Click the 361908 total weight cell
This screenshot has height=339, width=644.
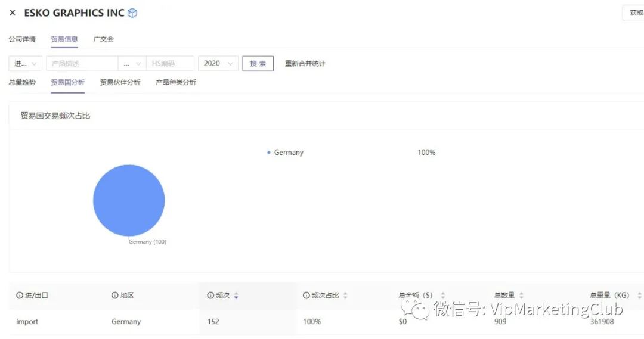click(x=602, y=322)
